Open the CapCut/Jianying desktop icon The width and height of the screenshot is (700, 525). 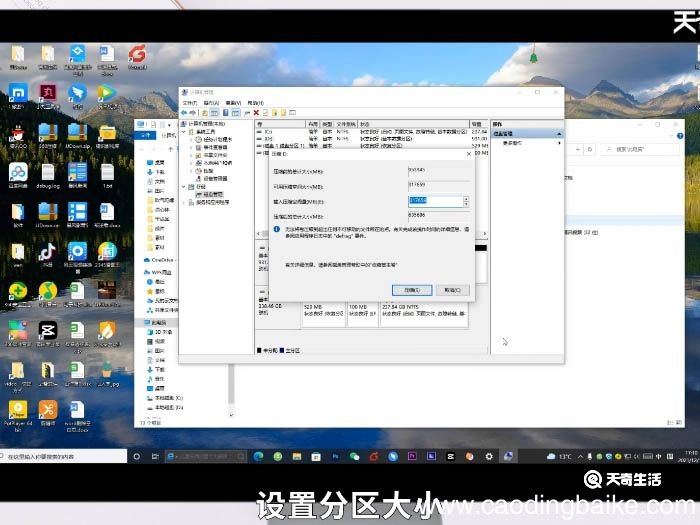pyautogui.click(x=47, y=334)
